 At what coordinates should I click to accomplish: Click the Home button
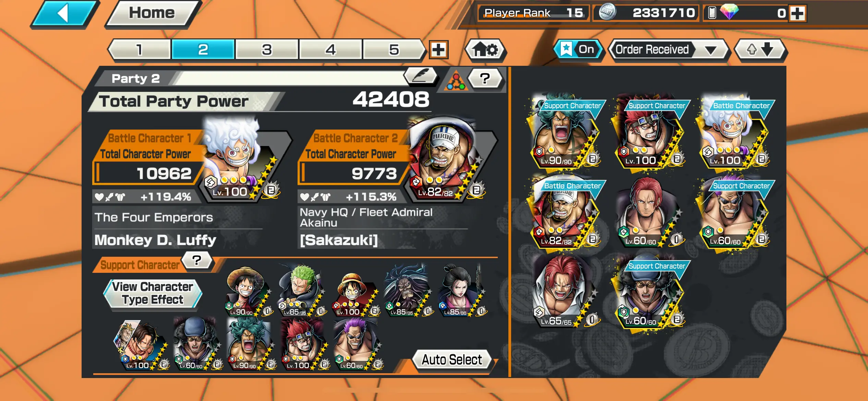[152, 13]
